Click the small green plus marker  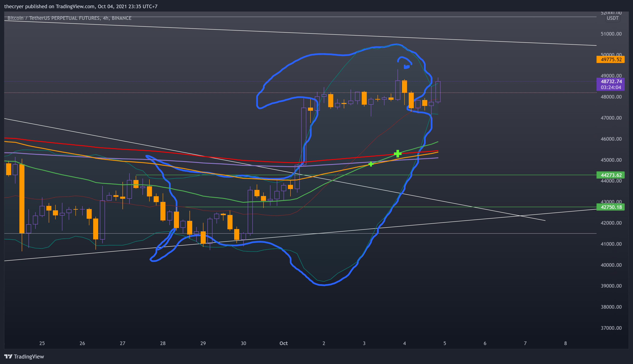pos(371,164)
